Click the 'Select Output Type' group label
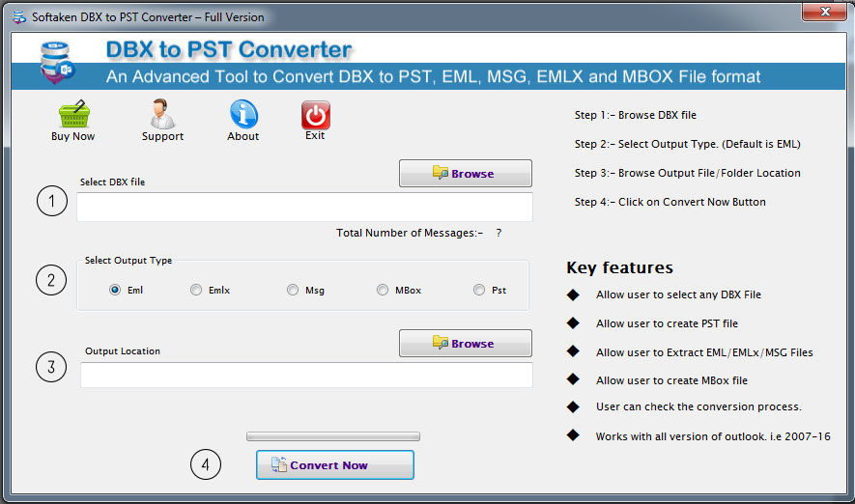Image resolution: width=855 pixels, height=504 pixels. coord(128,261)
